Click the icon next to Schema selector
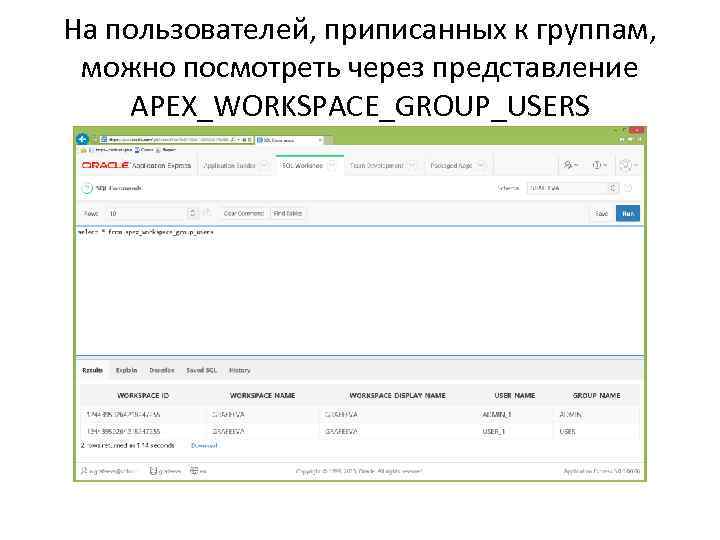720x540 pixels. (628, 188)
